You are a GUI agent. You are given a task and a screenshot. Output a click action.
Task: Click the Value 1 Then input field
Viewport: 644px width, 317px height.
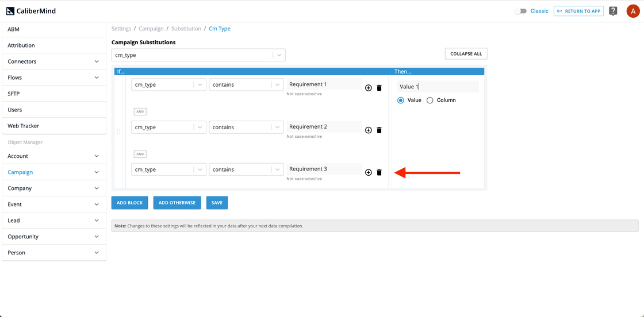point(438,87)
